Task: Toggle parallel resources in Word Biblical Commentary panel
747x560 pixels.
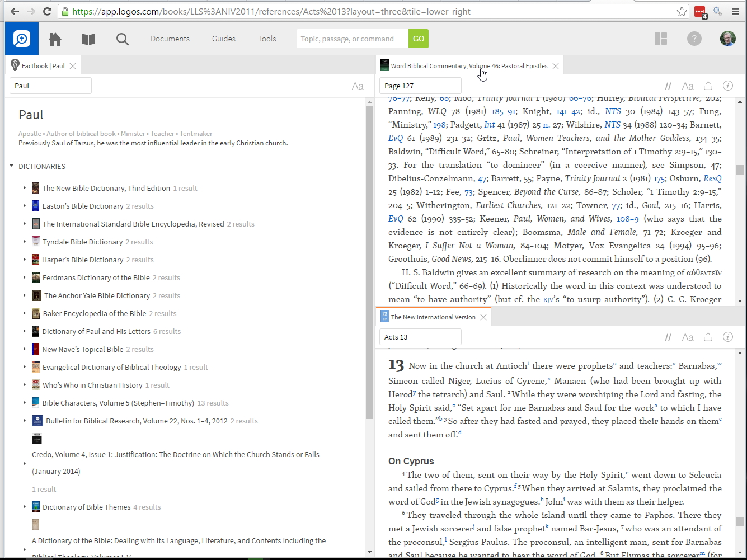Action: pos(668,86)
